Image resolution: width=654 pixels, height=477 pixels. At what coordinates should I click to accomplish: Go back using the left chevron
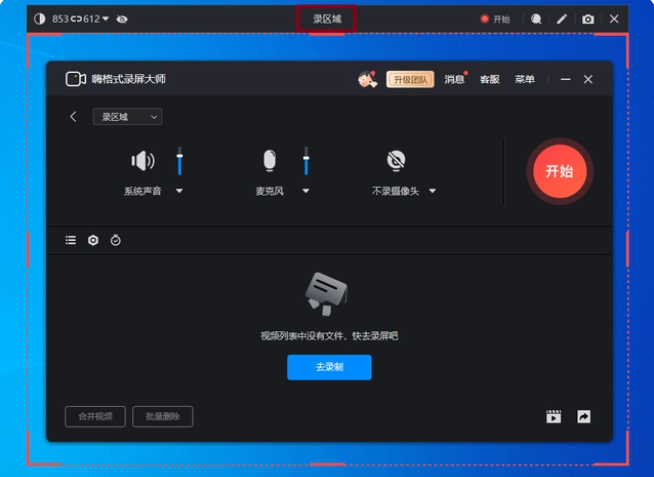73,116
